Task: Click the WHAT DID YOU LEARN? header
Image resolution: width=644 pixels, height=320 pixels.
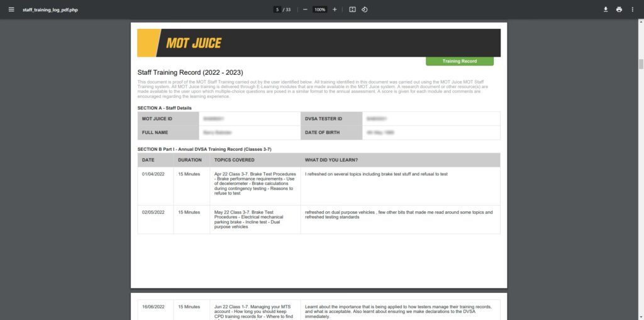Action: 331,160
